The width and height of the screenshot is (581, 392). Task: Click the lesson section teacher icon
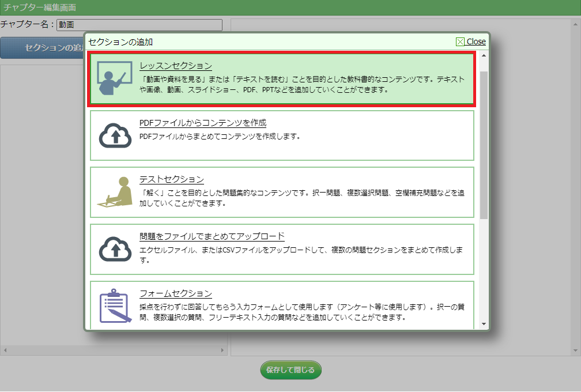(x=111, y=78)
